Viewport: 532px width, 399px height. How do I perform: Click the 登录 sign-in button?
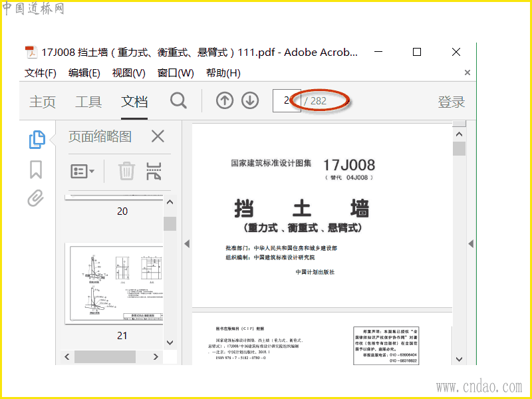click(451, 102)
